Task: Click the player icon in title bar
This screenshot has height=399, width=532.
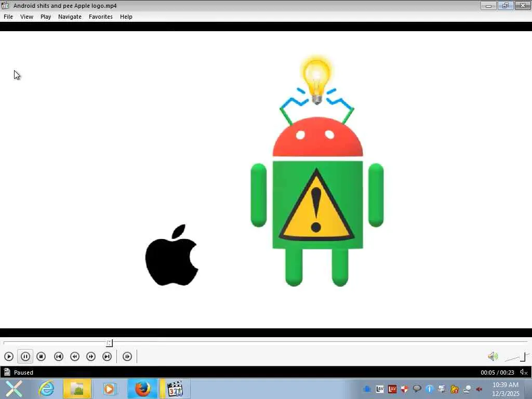Action: 5,5
